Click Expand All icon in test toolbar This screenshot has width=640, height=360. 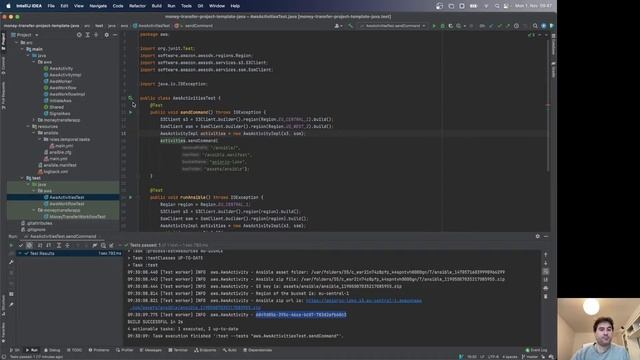[x=59, y=245]
